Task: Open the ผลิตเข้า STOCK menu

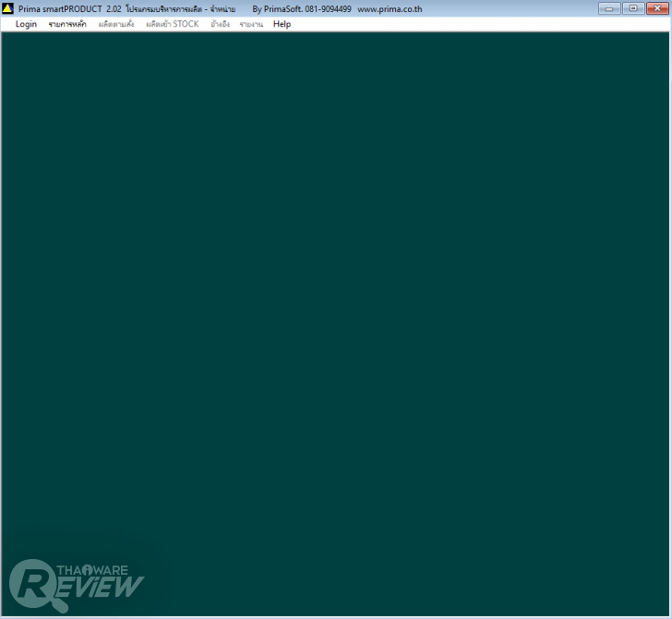Action: 173,24
